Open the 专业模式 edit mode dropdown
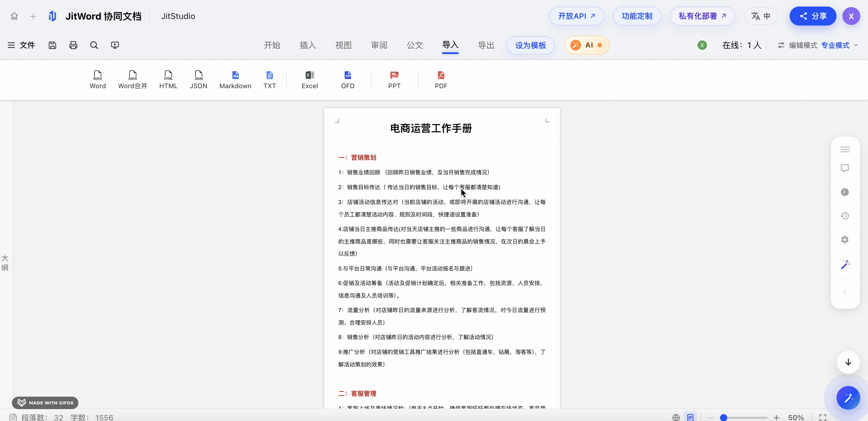 pyautogui.click(x=839, y=45)
